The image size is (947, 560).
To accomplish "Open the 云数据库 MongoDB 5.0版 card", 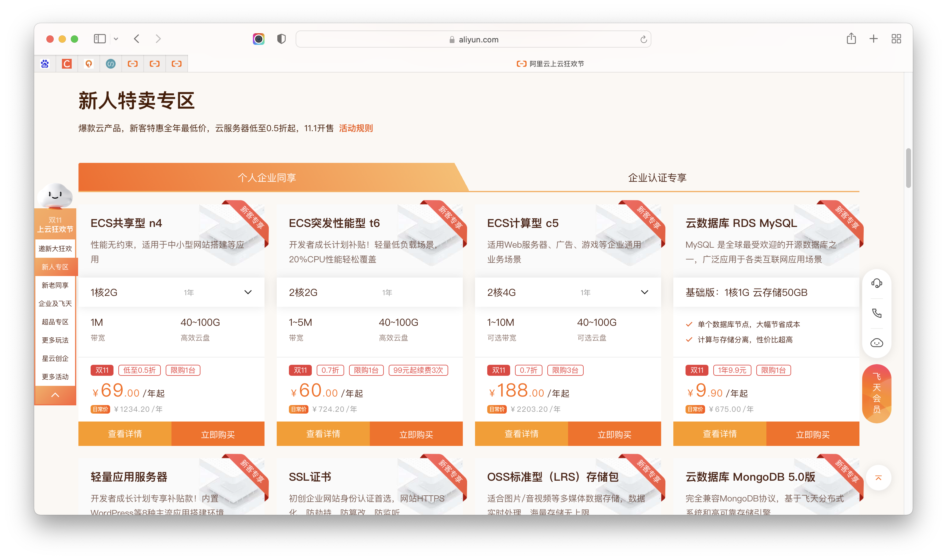I will pyautogui.click(x=767, y=487).
